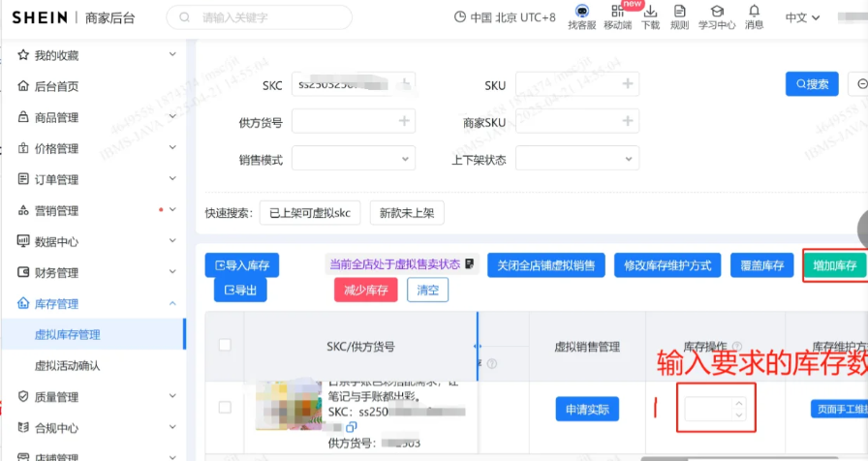Click the copy icon below the SKC number
The width and height of the screenshot is (868, 461).
click(351, 427)
